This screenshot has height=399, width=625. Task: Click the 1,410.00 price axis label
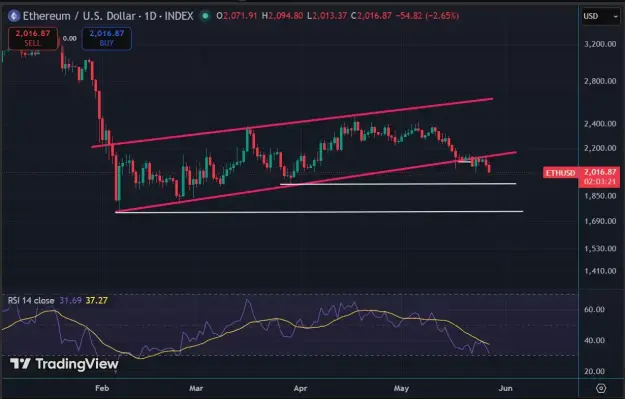[x=600, y=271]
